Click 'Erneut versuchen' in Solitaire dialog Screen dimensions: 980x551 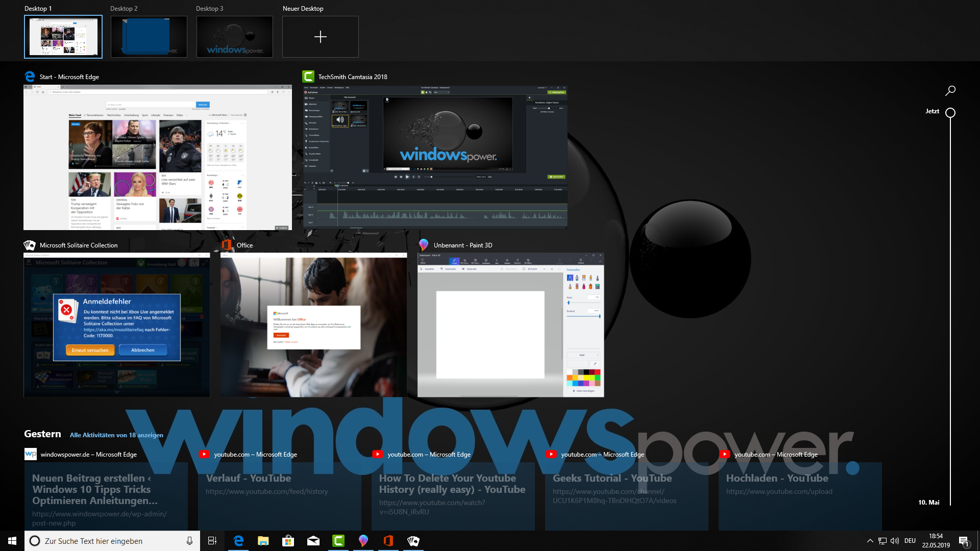click(x=90, y=350)
